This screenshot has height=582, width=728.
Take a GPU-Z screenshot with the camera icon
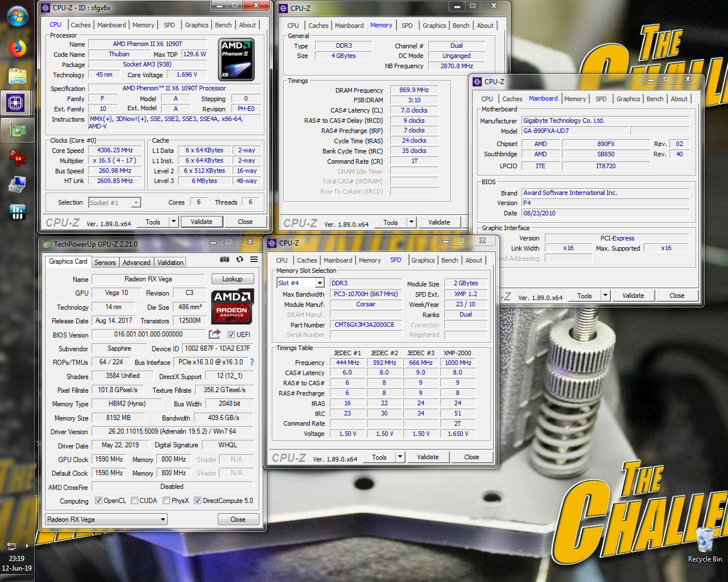coord(225,259)
